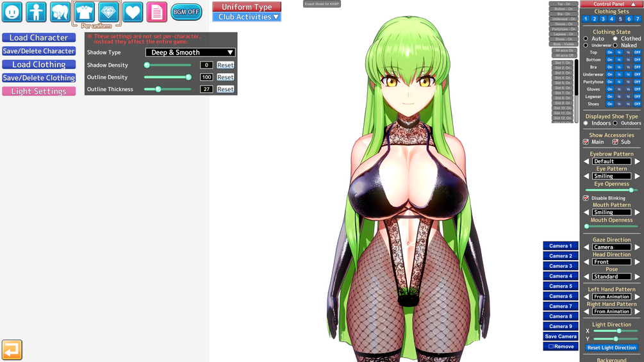Image resolution: width=644 pixels, height=362 pixels.
Task: Click Reset Light Direction button
Action: pyautogui.click(x=611, y=348)
